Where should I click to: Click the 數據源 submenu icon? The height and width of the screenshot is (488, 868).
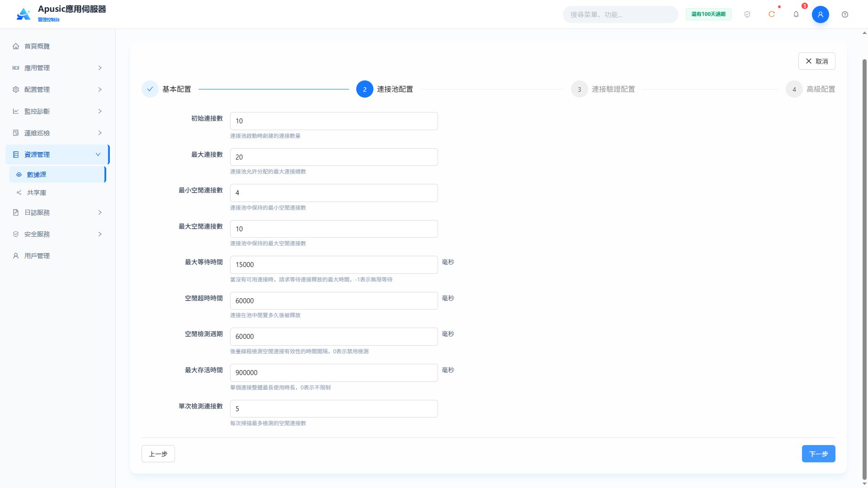tap(19, 174)
